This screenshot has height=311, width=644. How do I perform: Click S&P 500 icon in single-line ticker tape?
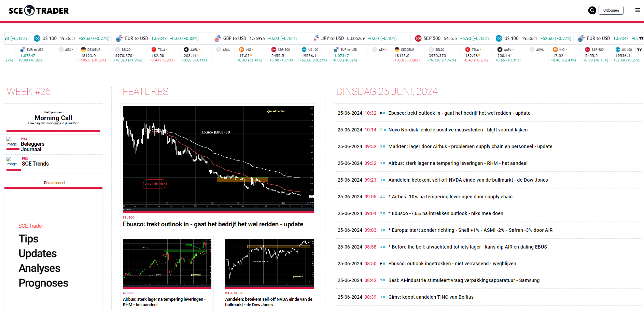pos(418,39)
